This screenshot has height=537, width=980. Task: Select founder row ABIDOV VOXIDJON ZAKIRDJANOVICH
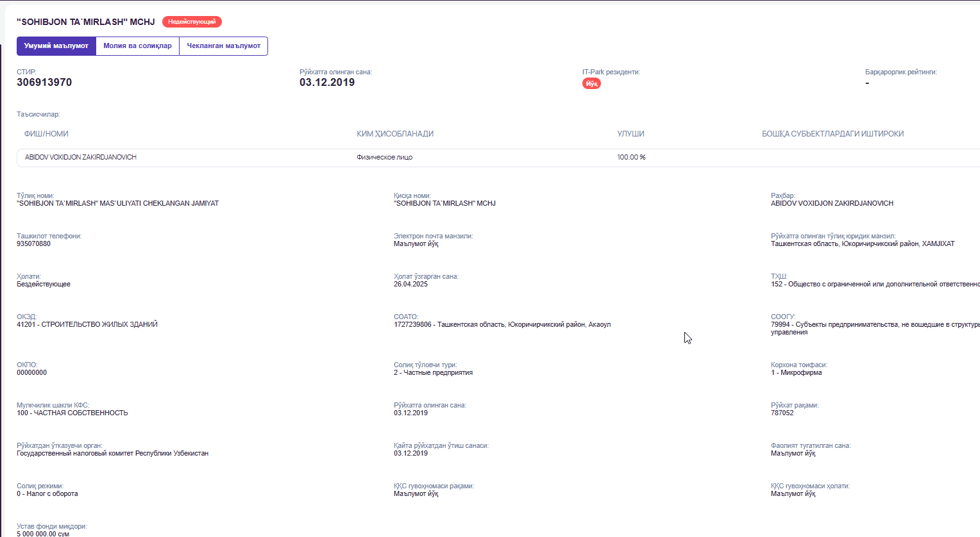point(498,158)
